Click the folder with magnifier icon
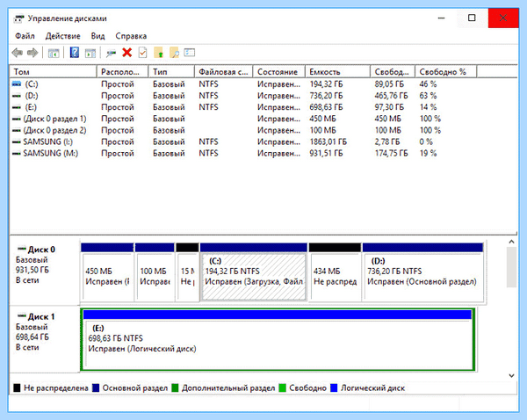The image size is (527, 420). (x=174, y=53)
